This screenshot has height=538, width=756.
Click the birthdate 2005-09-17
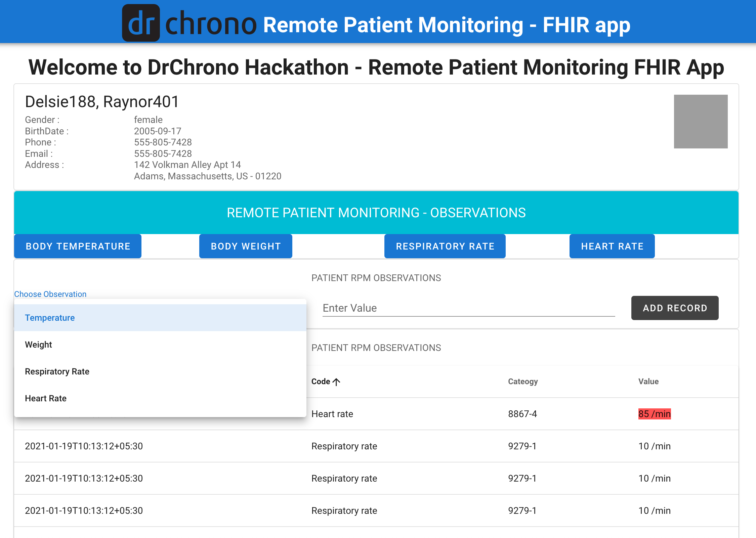pyautogui.click(x=158, y=131)
